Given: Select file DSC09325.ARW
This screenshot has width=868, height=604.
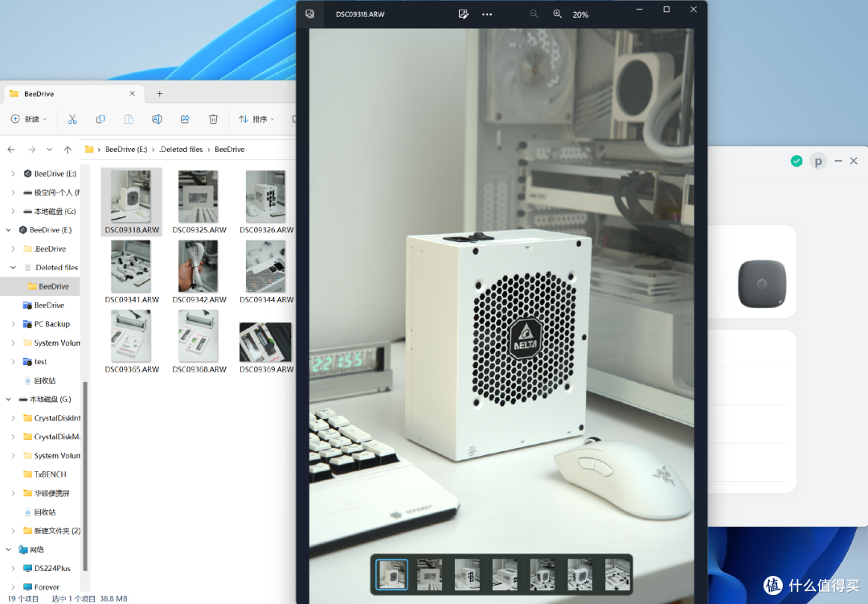Looking at the screenshot, I should (199, 202).
